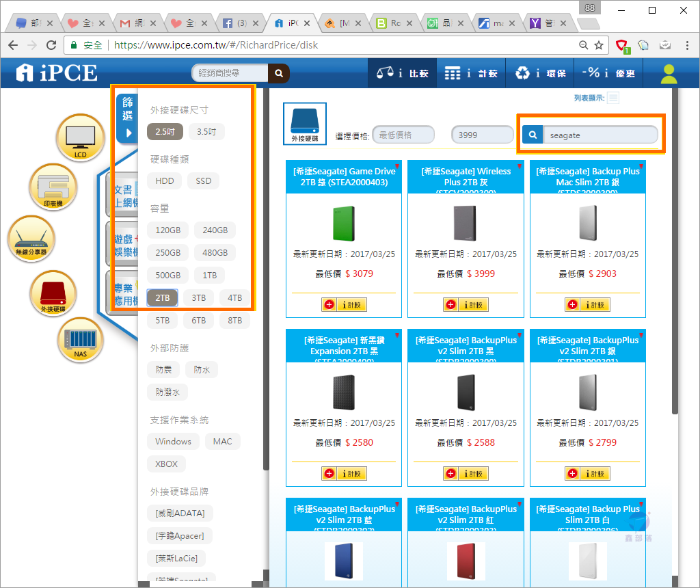Toggle the HDD type filter
This screenshot has width=700, height=588.
pos(165,181)
